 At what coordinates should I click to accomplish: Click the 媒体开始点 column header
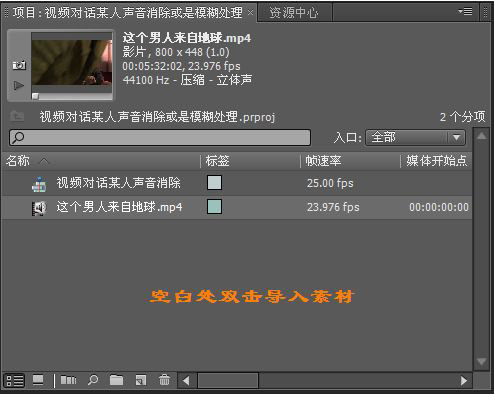pyautogui.click(x=436, y=161)
